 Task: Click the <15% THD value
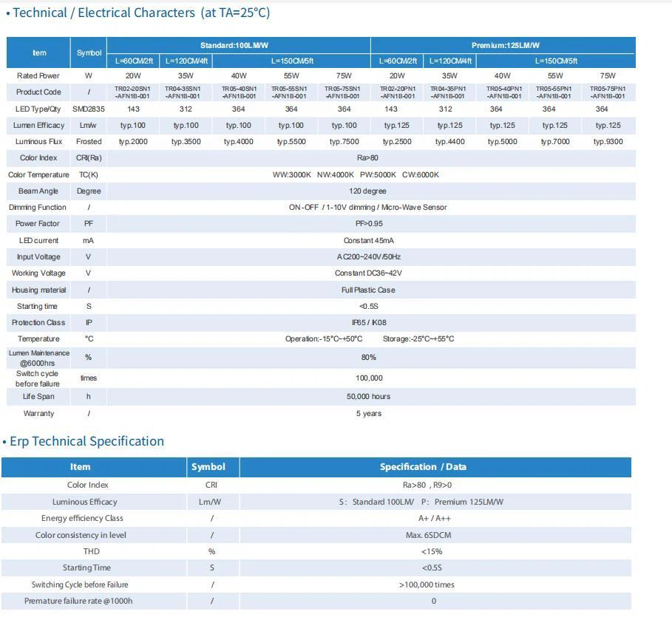click(432, 551)
